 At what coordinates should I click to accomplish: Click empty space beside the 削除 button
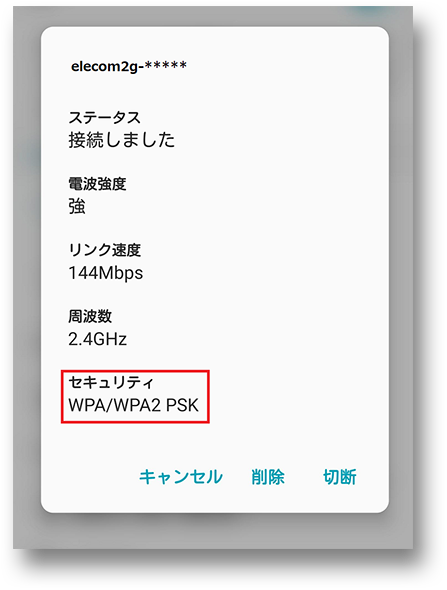(304, 476)
